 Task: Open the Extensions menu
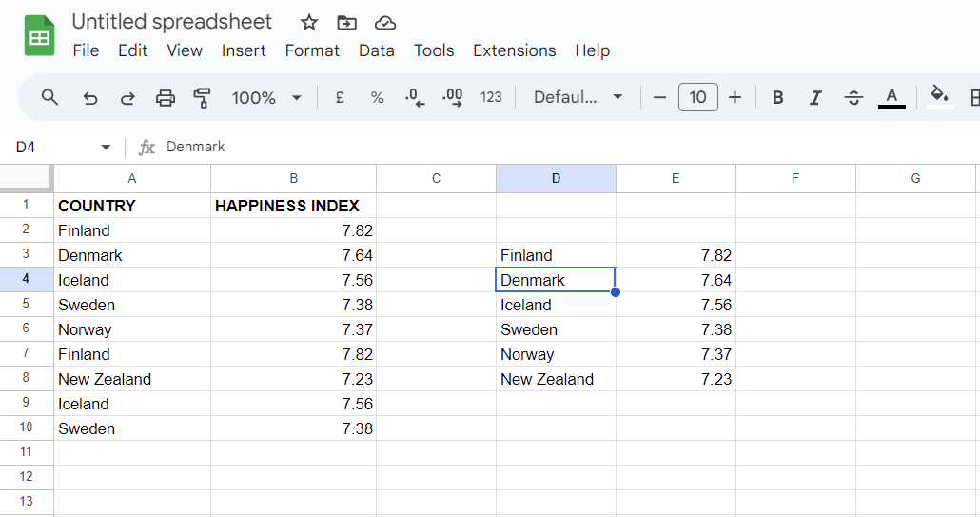coord(514,50)
